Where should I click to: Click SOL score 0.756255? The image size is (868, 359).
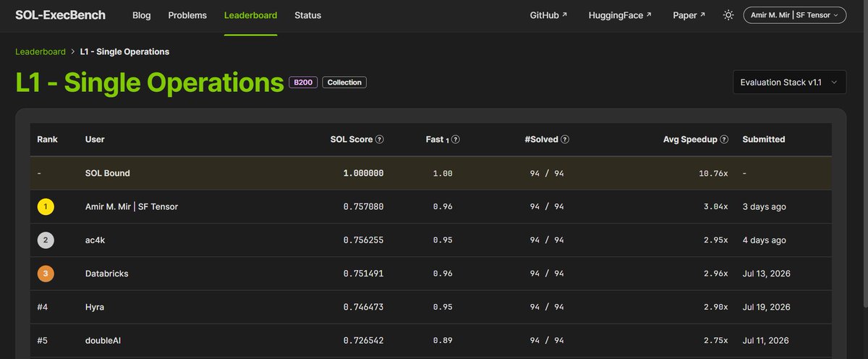click(x=363, y=240)
